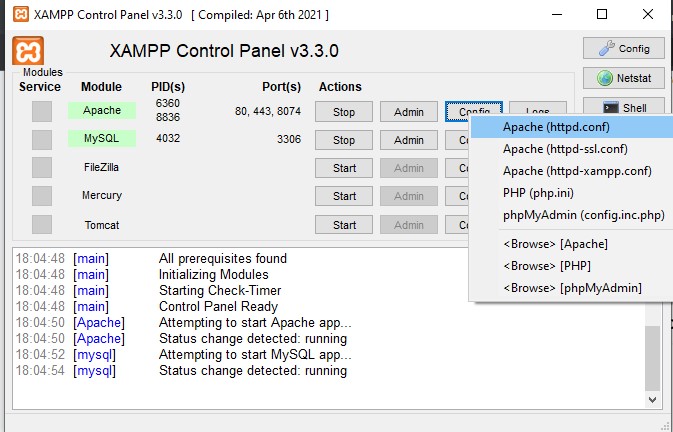Toggle the MySQL service checkbox

(42, 139)
